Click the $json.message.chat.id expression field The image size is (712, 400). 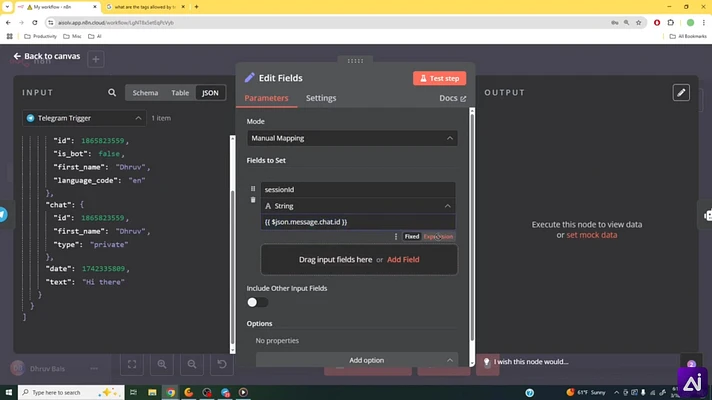click(x=358, y=222)
